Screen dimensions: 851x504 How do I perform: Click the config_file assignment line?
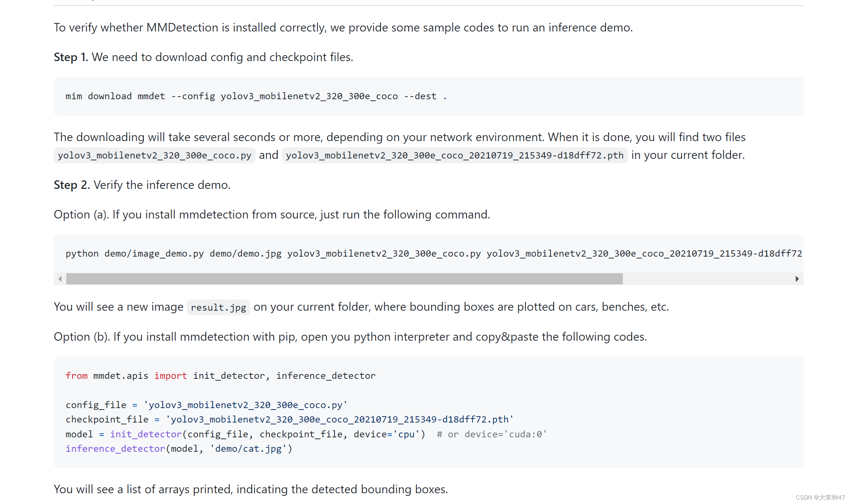[206, 405]
